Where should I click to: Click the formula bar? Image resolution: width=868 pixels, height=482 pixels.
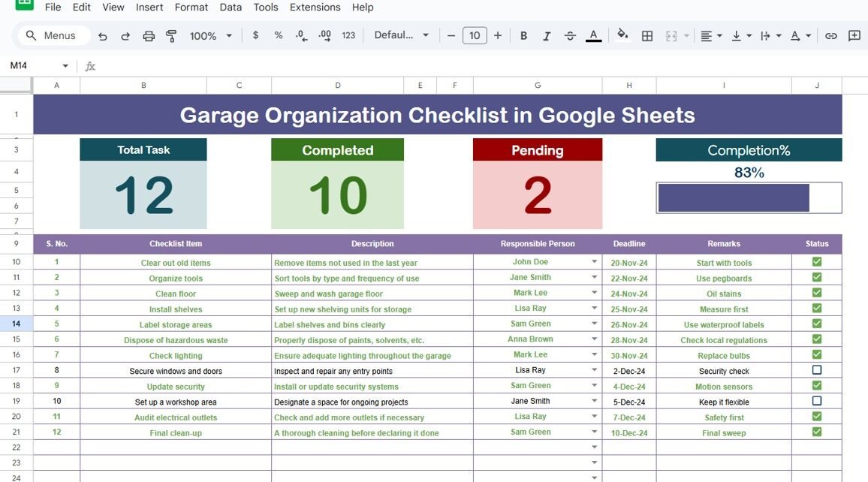[481, 66]
